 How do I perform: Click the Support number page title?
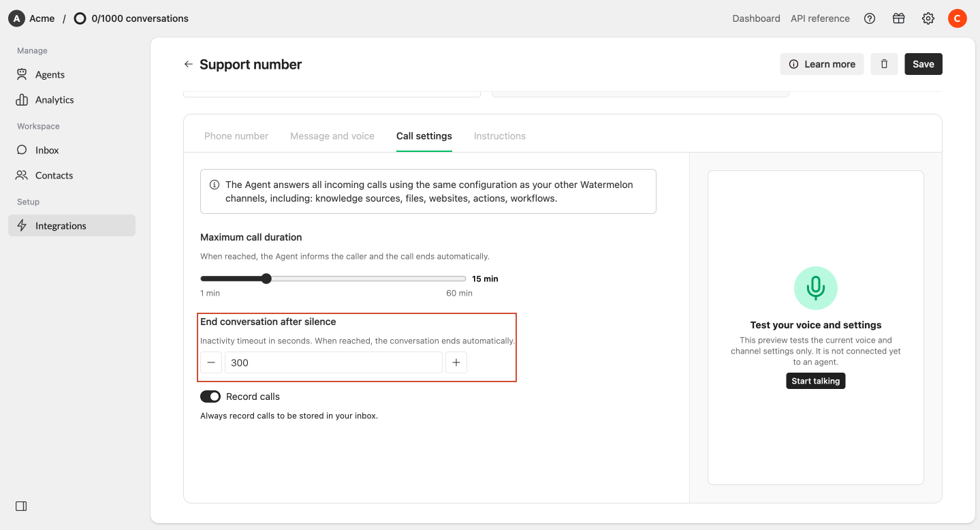pyautogui.click(x=251, y=64)
